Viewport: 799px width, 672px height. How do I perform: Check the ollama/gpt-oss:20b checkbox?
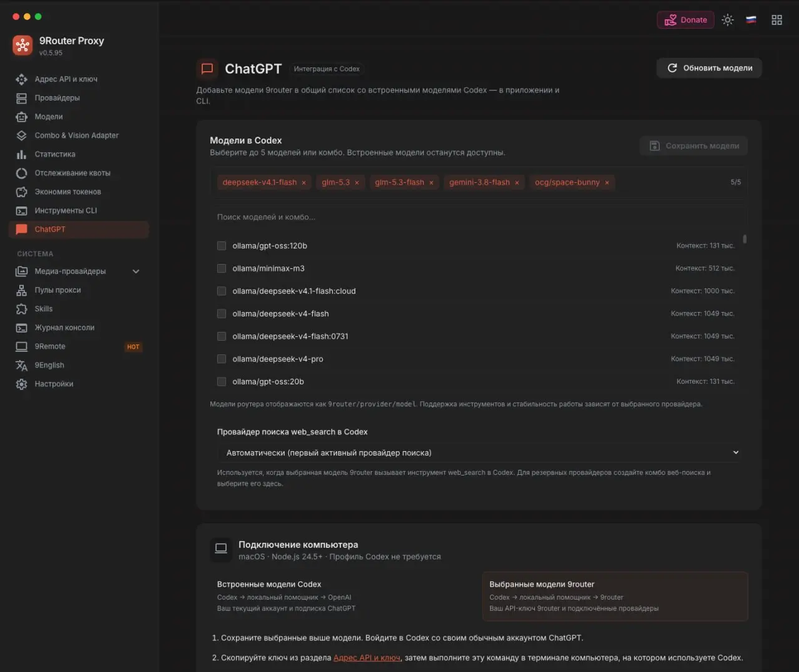pos(222,381)
